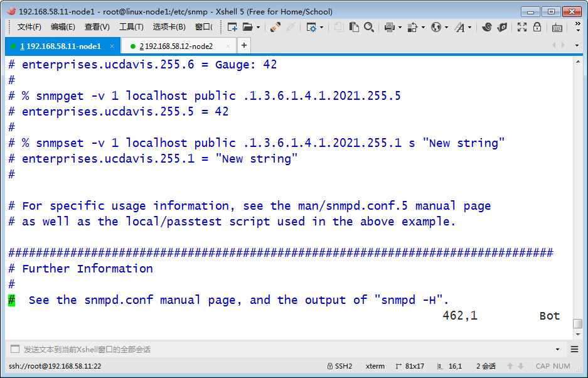
Task: Click the status bar down arrow
Action: [x=521, y=366]
